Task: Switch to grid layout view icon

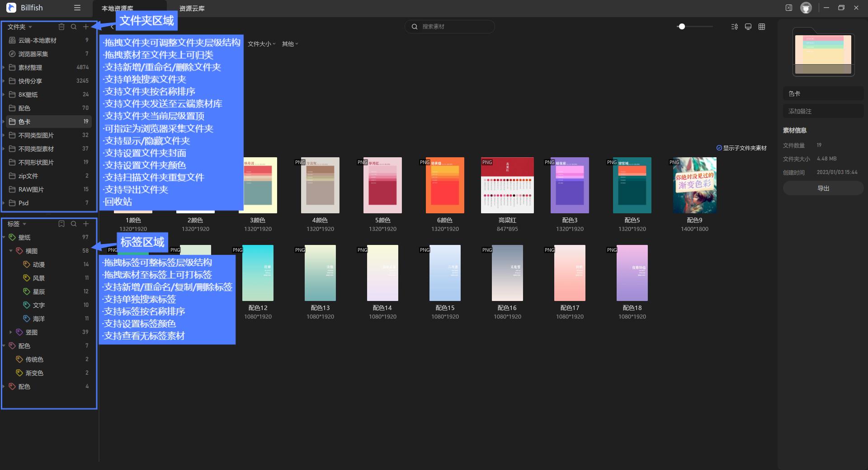Action: coord(762,27)
